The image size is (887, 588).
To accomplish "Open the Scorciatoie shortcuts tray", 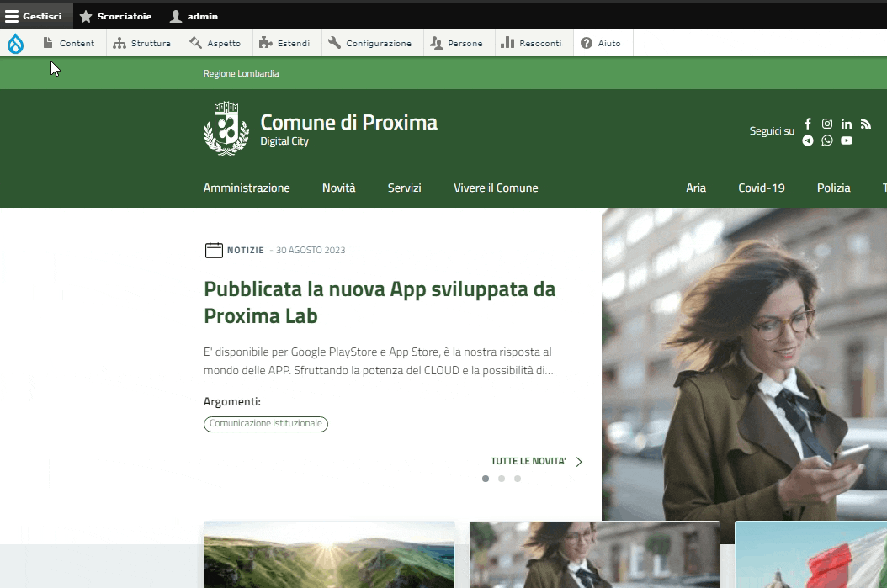I will coord(115,16).
